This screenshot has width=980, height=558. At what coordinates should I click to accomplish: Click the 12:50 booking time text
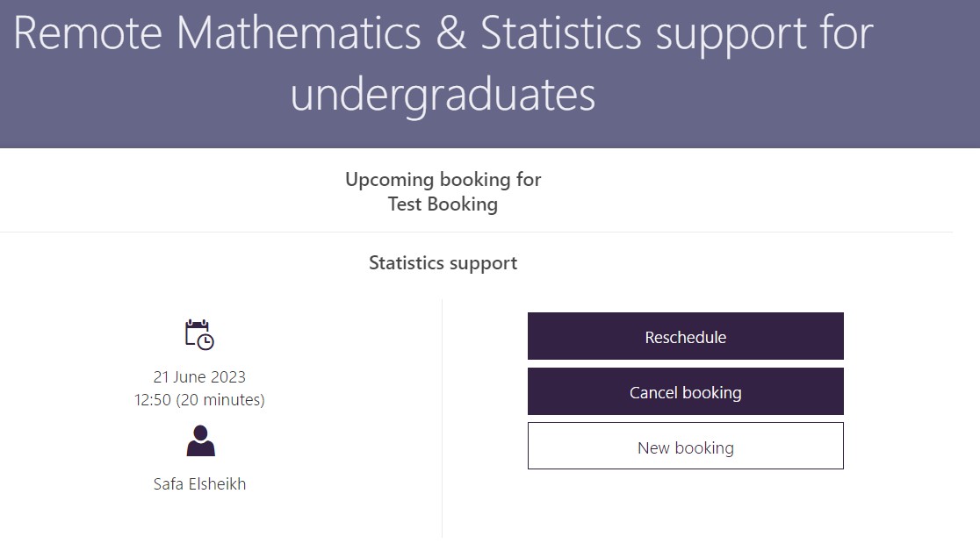[152, 400]
